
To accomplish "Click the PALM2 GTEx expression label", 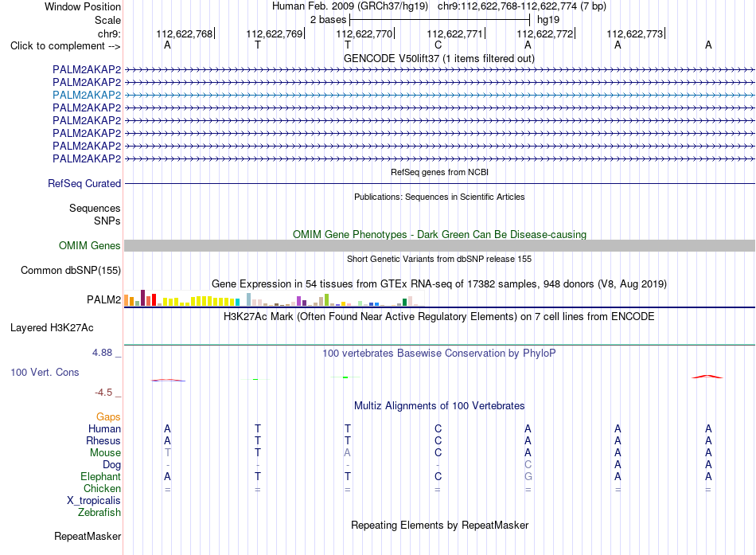I will pyautogui.click(x=103, y=299).
